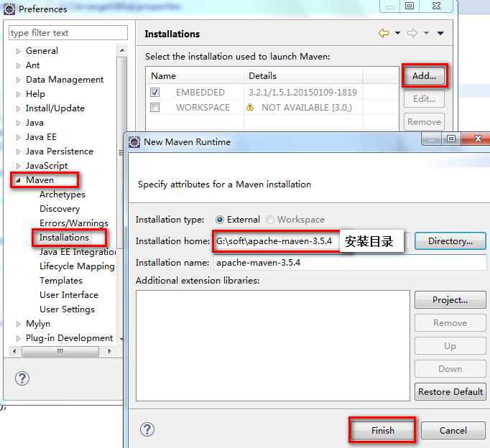Viewport: 490px width, 448px height.
Task: Click the Additional extension libraries list box
Action: tap(273, 345)
